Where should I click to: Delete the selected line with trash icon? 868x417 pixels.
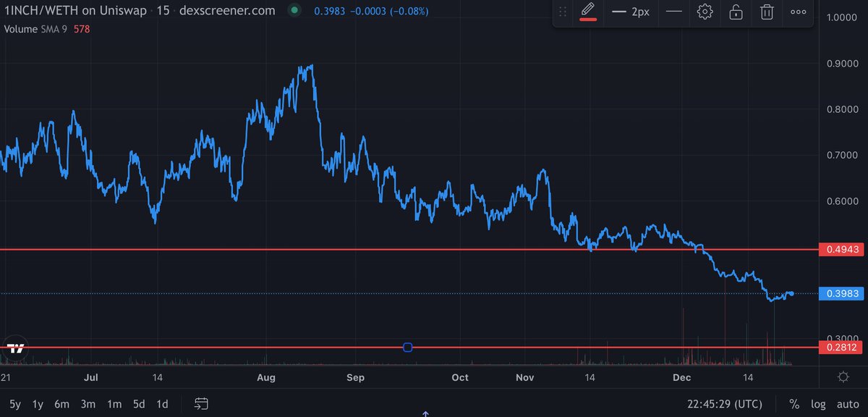tap(767, 12)
